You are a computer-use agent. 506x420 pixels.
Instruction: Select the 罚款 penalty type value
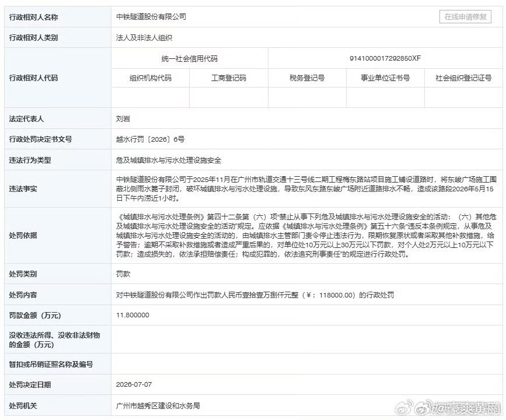click(123, 274)
